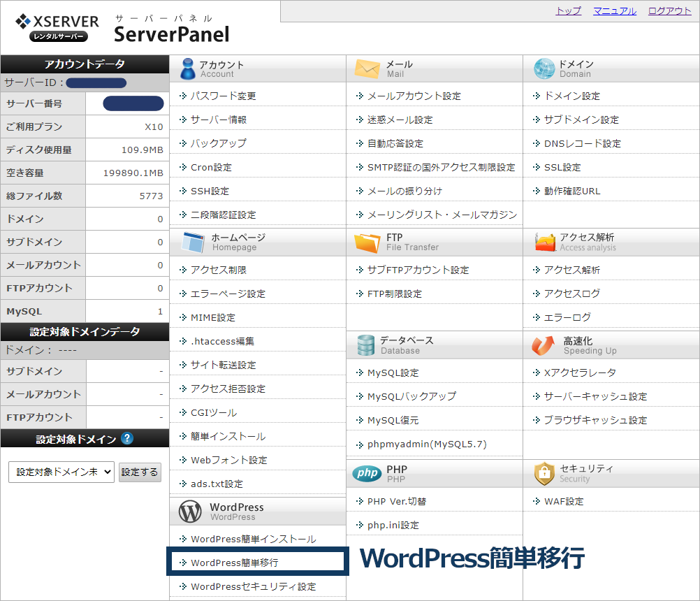
Task: Click the FTP folder icon
Action: tap(367, 242)
